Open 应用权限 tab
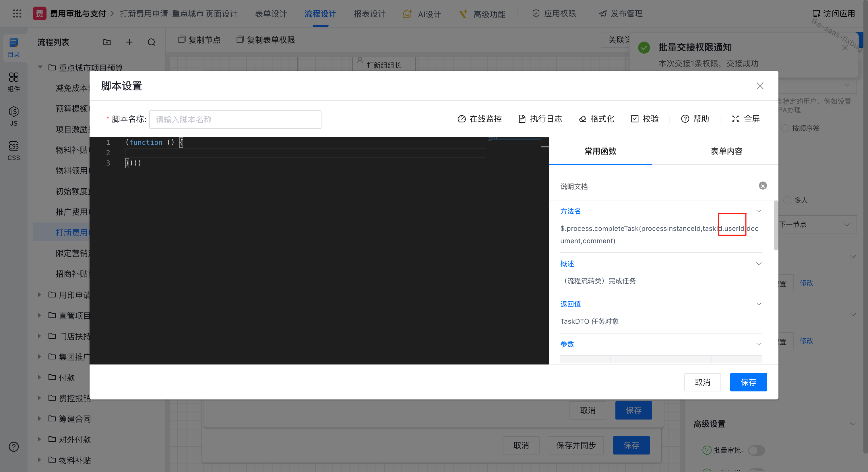The height and width of the screenshot is (472, 868). pos(554,13)
